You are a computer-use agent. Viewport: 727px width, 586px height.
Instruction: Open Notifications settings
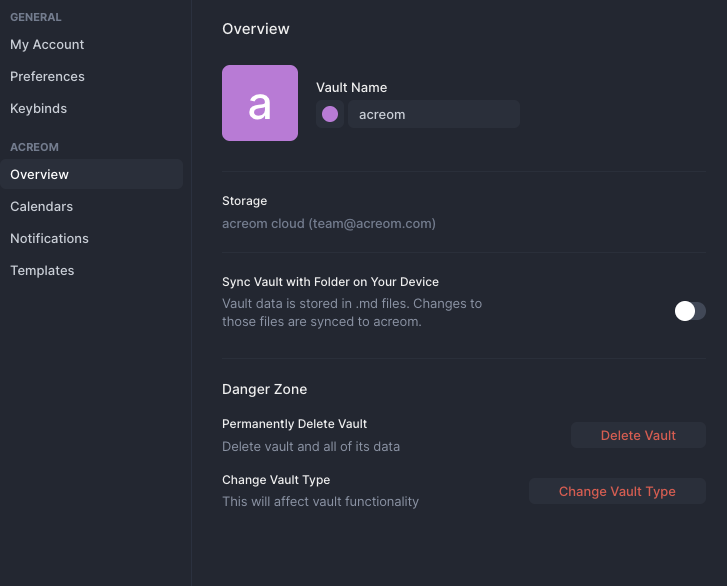pos(49,238)
